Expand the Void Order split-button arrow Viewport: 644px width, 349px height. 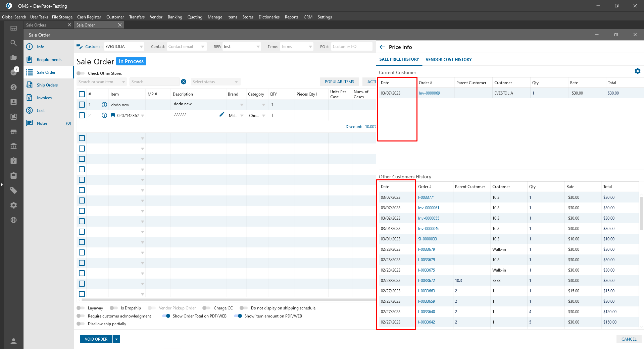coord(116,339)
